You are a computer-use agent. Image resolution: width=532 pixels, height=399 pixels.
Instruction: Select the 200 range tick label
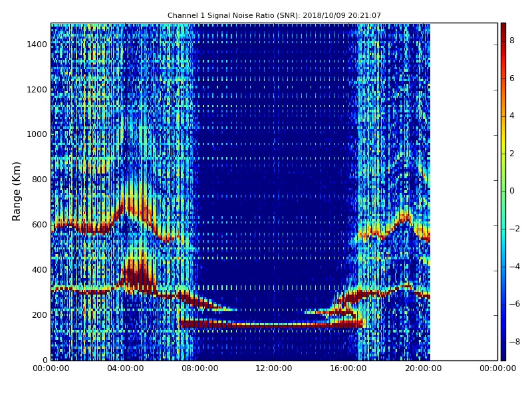39,315
